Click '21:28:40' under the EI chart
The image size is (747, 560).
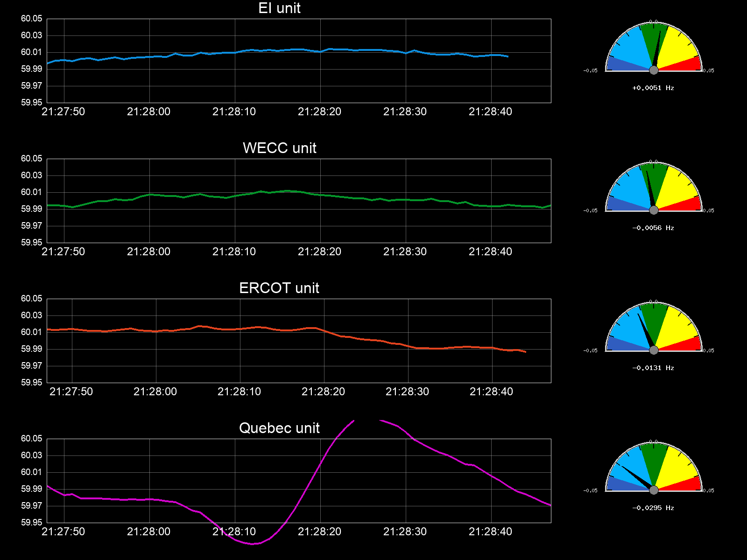coord(491,112)
